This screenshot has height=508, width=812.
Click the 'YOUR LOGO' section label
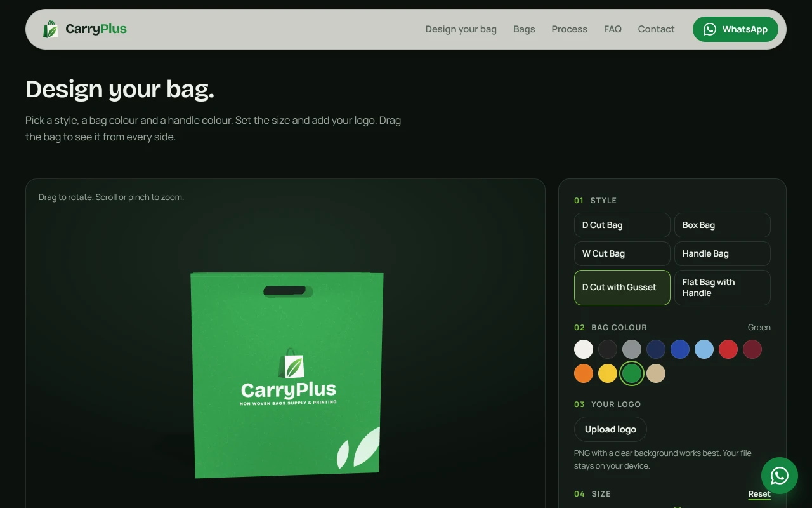pos(616,404)
